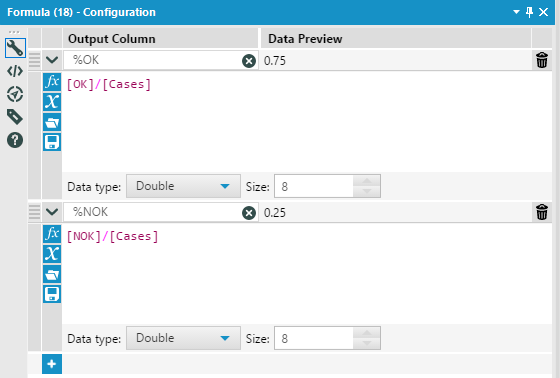Save the %NOK expression with disk icon

click(x=52, y=294)
